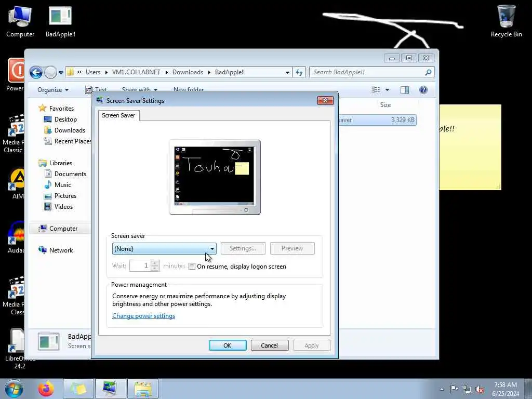Select the file row showing 3,329 KB

pyautogui.click(x=377, y=120)
